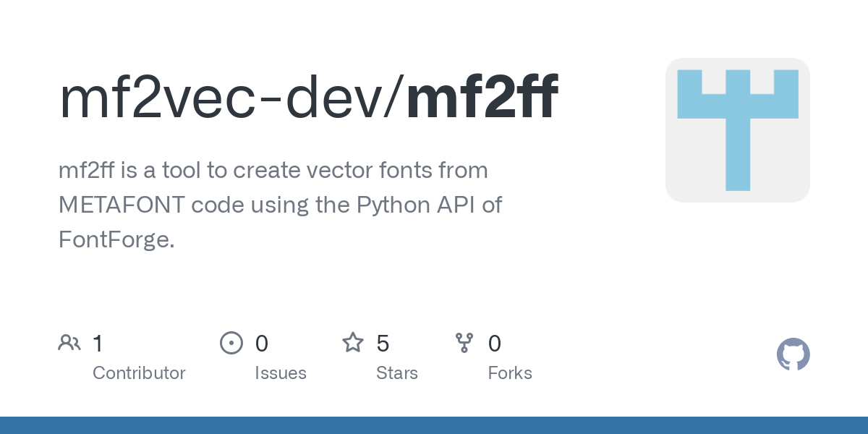Click the Stars star icon
868x434 pixels.
(x=352, y=343)
